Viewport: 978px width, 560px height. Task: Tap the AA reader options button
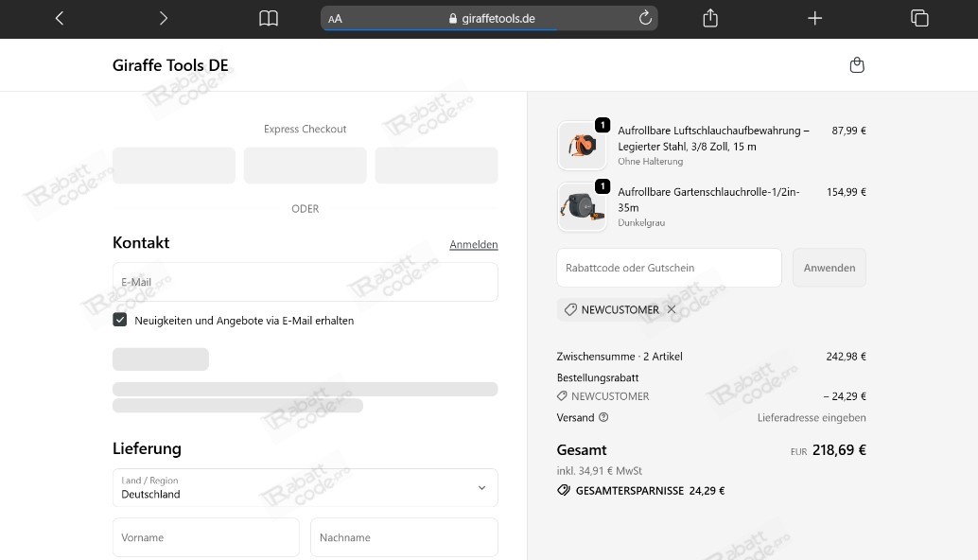pos(335,19)
